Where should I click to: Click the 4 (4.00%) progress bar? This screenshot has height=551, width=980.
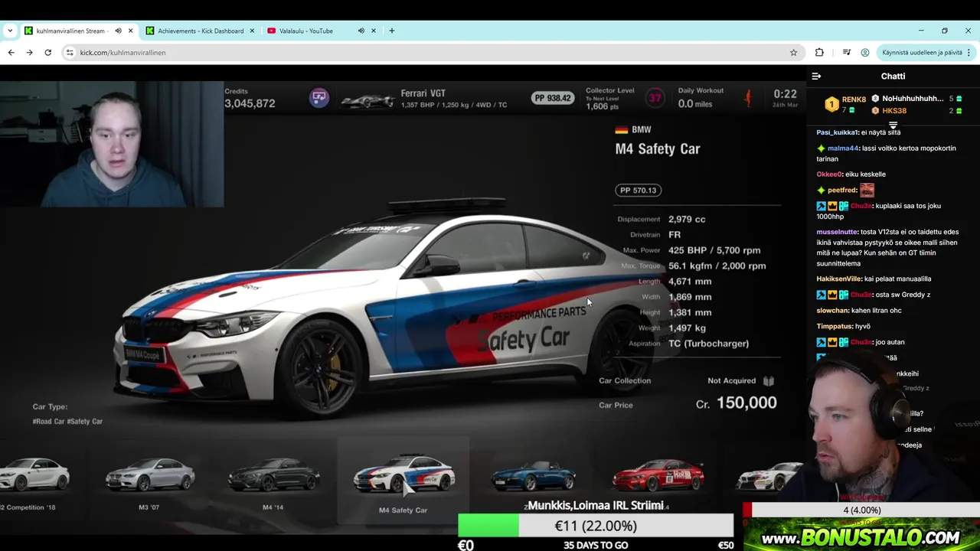pos(862,510)
